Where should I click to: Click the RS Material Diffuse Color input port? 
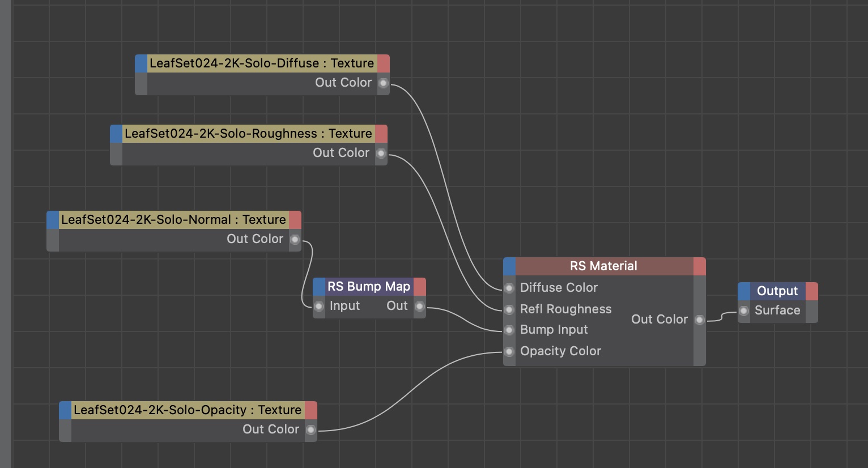[509, 288]
